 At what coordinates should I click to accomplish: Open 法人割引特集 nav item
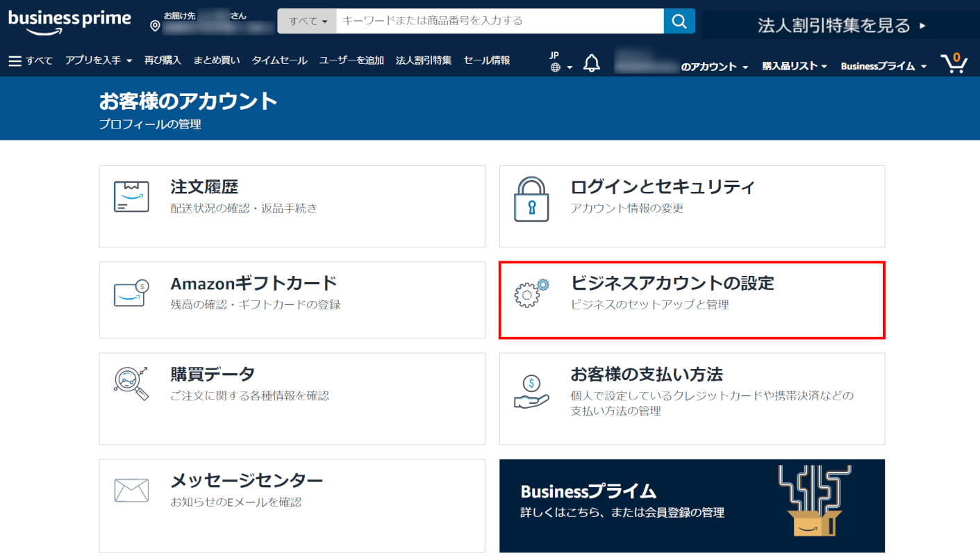[424, 60]
